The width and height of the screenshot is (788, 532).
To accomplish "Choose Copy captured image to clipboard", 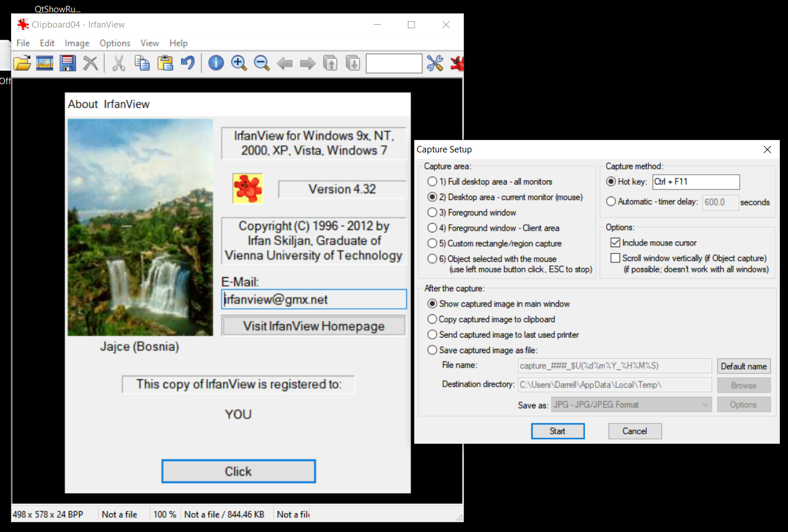I will pos(433,319).
